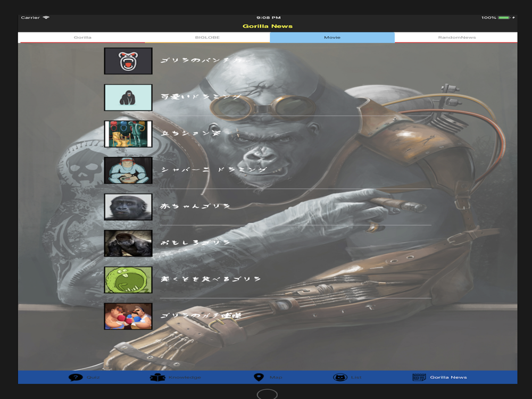The height and width of the screenshot is (399, 532).
Task: Open the blue gorilla drummer thumbnail
Action: [128, 170]
